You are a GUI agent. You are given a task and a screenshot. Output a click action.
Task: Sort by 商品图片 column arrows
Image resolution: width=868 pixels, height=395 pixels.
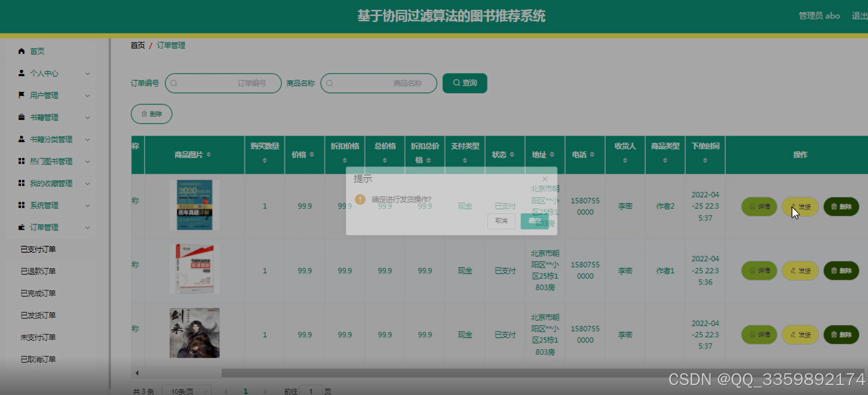coord(208,155)
